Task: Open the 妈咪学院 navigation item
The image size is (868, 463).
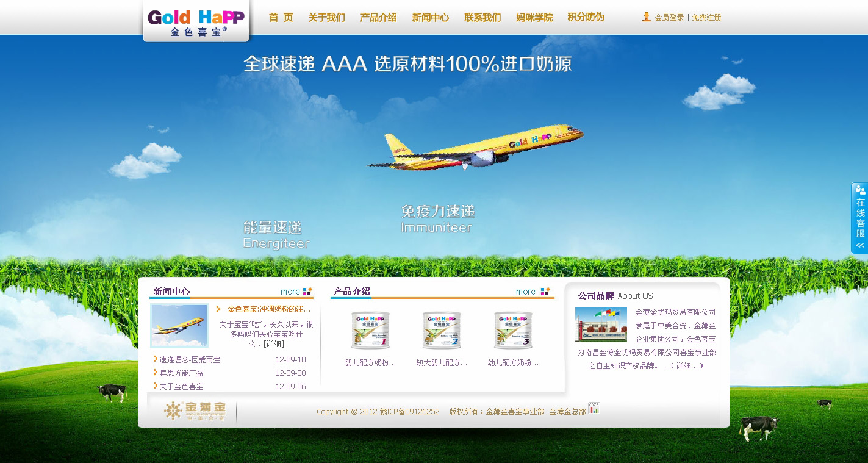Action: coord(534,18)
